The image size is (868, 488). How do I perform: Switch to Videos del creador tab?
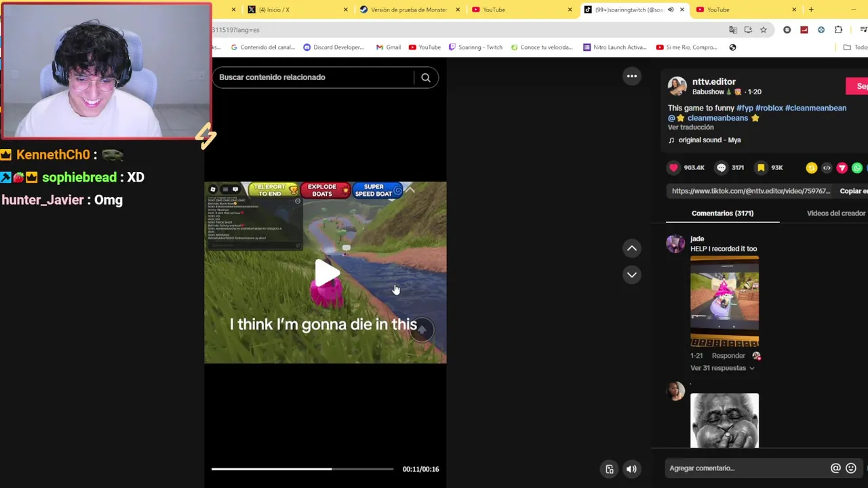pos(835,213)
